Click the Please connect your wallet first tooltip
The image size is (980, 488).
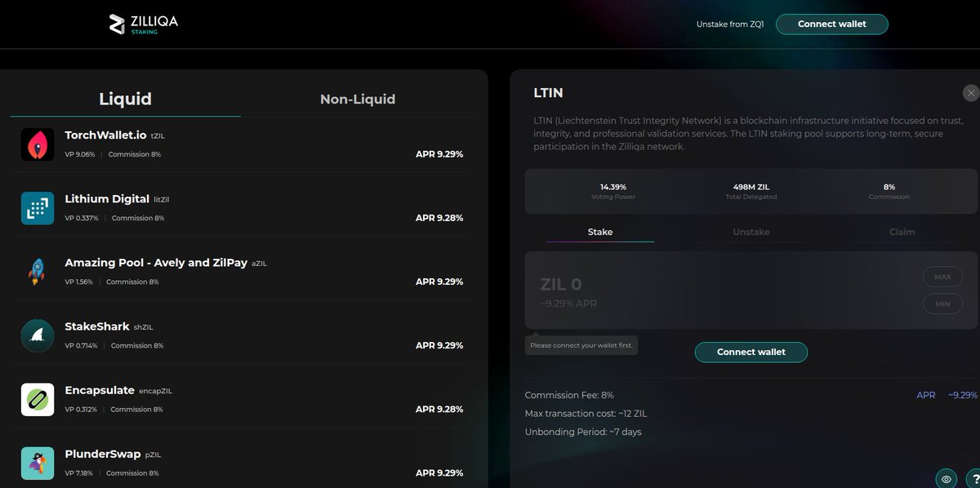[x=581, y=345]
